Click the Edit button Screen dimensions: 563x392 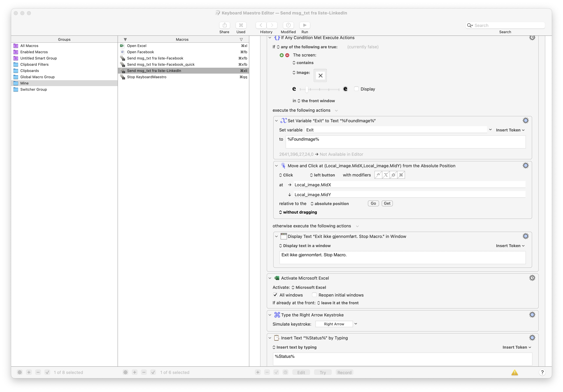tap(301, 372)
